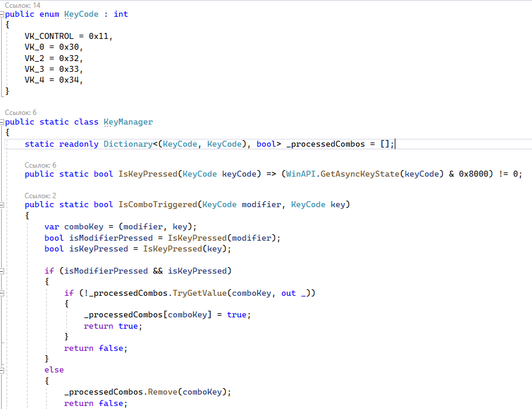Collapse the else block

(x=2, y=370)
